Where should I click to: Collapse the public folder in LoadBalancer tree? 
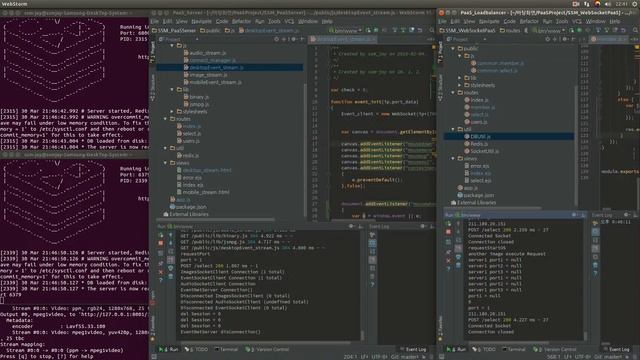tap(453, 48)
